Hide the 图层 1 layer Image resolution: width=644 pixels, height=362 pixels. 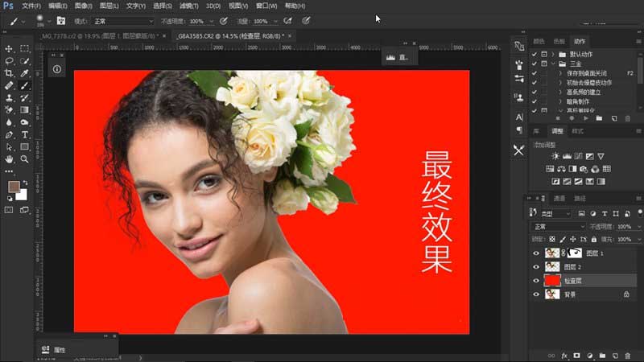point(536,253)
